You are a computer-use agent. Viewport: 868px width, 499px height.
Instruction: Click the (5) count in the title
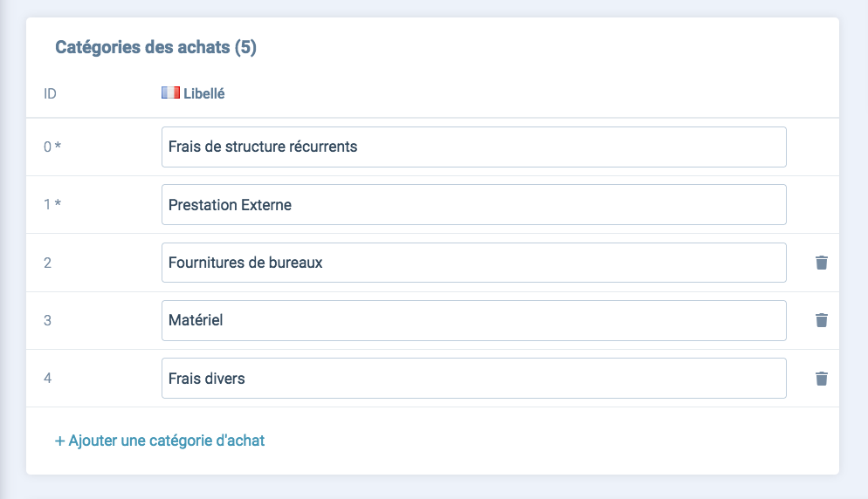tap(245, 48)
